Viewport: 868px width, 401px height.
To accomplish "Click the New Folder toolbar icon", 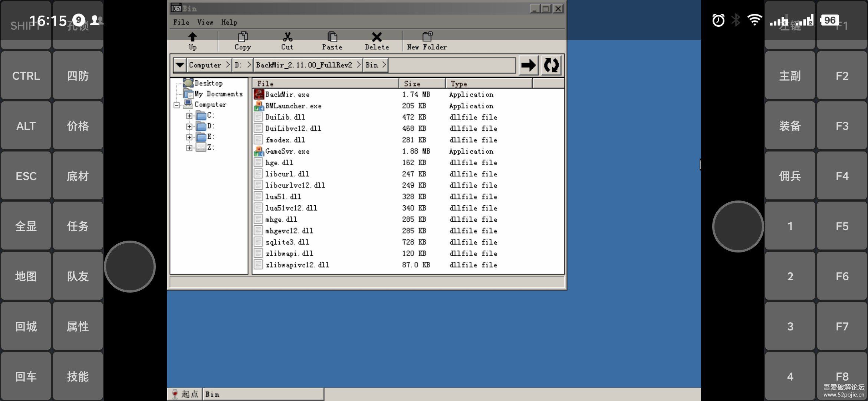I will click(x=427, y=42).
